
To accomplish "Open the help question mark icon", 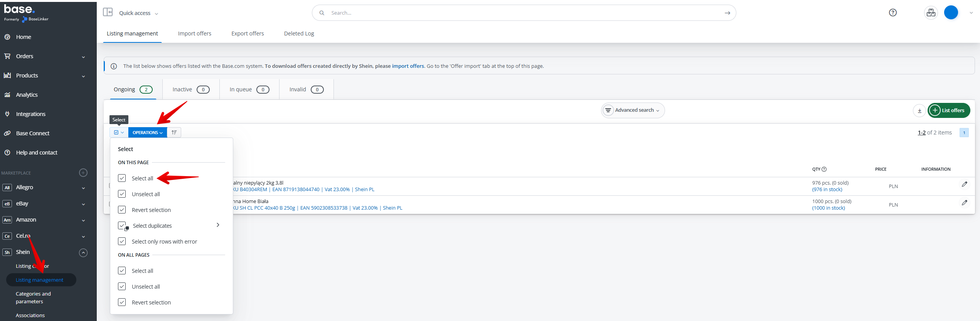I will tap(892, 13).
